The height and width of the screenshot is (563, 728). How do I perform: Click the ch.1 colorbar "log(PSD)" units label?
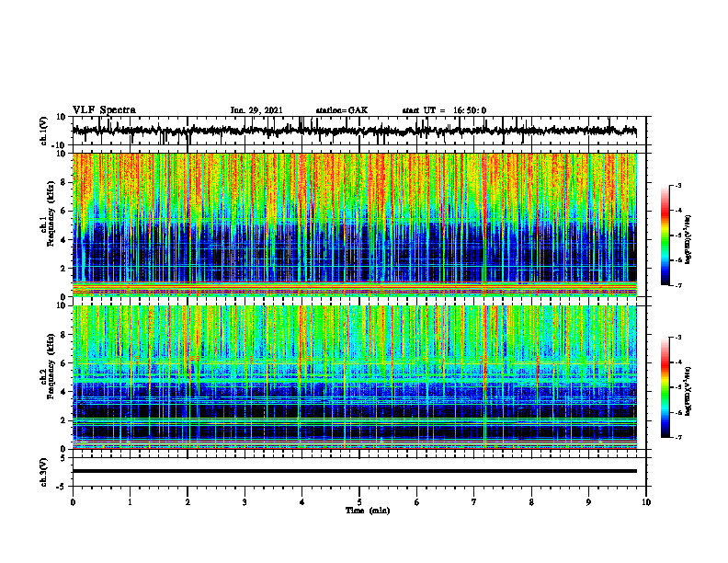click(689, 239)
